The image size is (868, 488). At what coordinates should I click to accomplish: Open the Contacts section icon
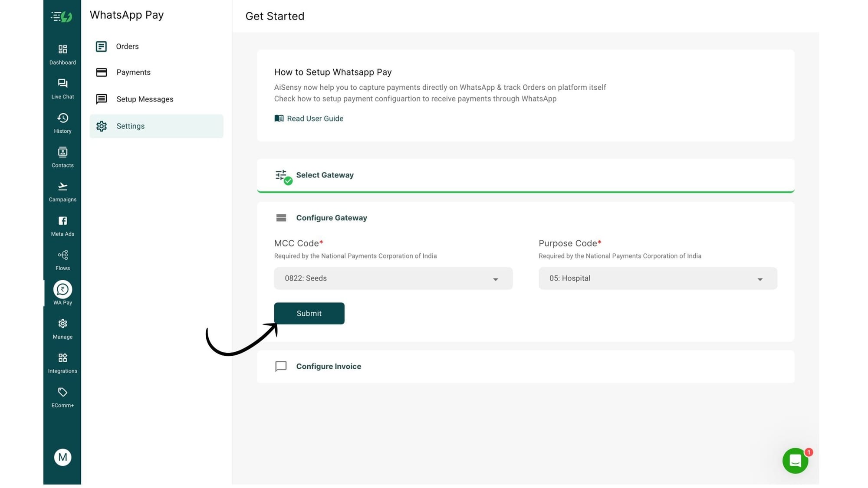click(x=62, y=152)
